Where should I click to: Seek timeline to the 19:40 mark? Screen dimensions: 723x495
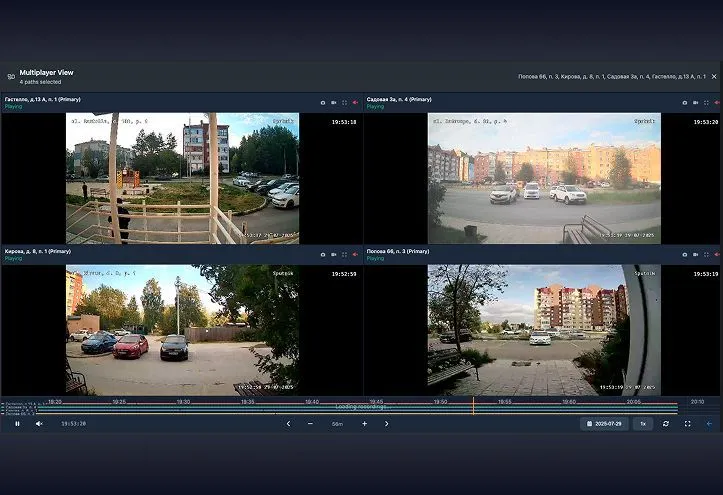(x=312, y=402)
